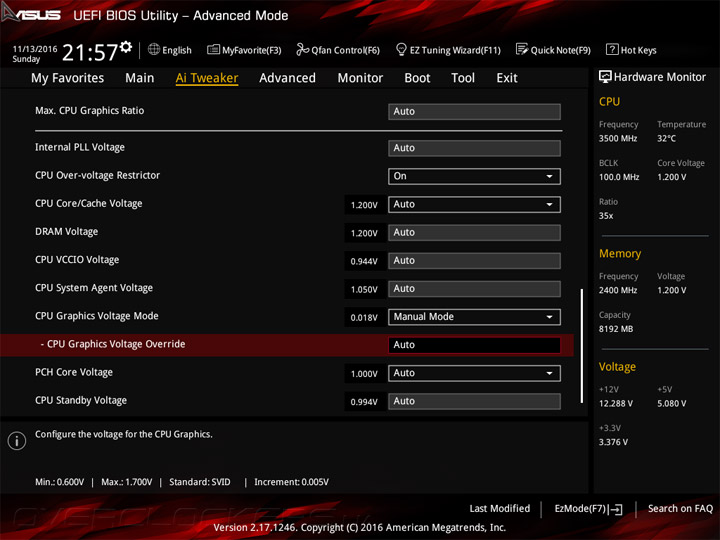Click the 11/13/2016 date
Screen dimensions: 720x540
pyautogui.click(x=35, y=49)
